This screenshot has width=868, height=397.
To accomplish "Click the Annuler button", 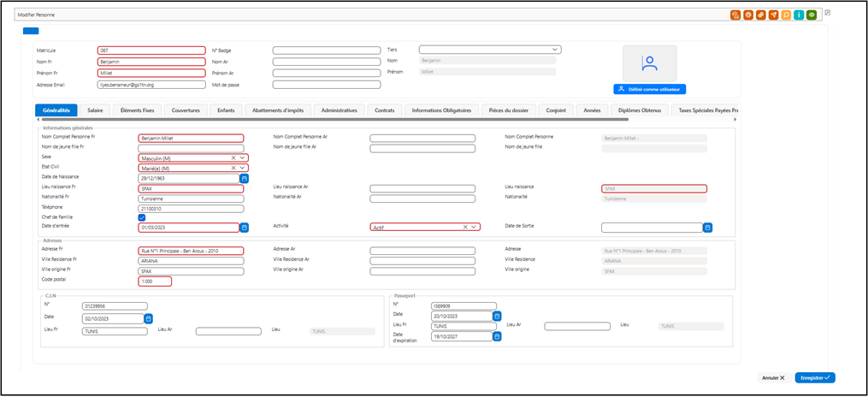I will pyautogui.click(x=773, y=377).
